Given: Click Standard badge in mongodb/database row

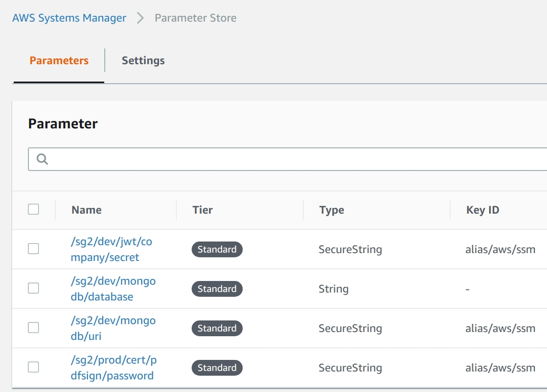Looking at the screenshot, I should coord(217,289).
